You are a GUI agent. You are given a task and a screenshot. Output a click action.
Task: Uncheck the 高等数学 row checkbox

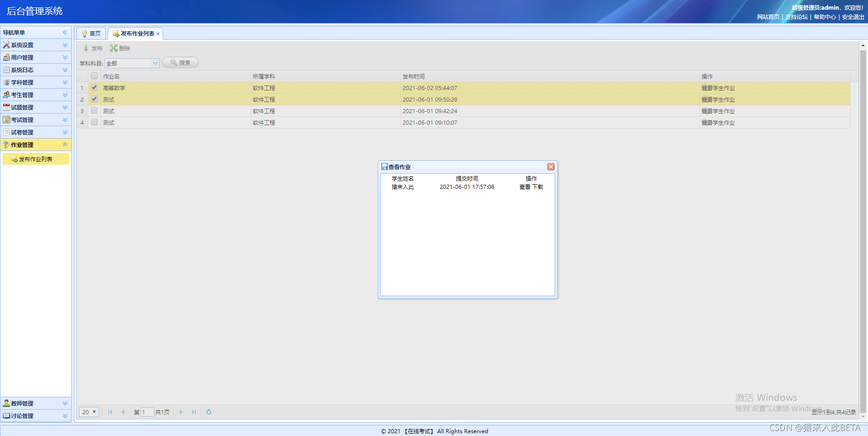(94, 87)
